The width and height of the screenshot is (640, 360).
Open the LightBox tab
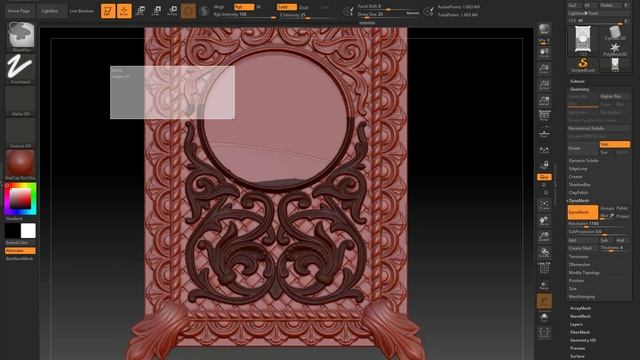[50, 11]
